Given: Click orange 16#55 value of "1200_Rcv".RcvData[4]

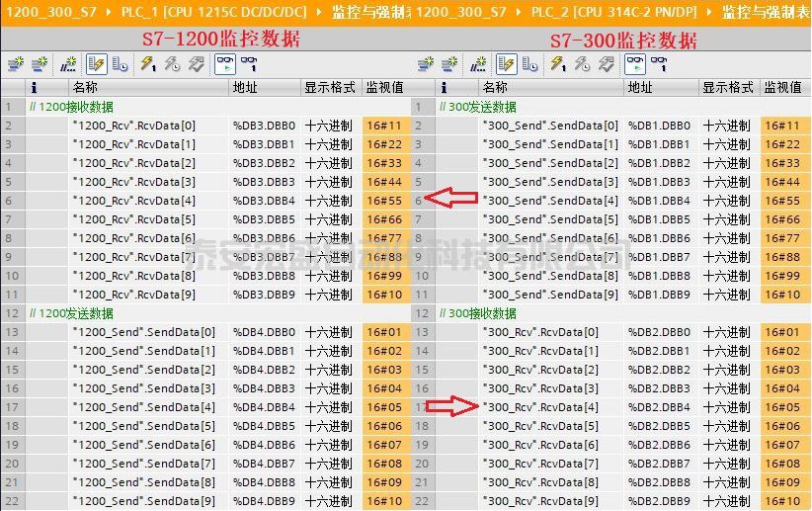Looking at the screenshot, I should point(384,201).
